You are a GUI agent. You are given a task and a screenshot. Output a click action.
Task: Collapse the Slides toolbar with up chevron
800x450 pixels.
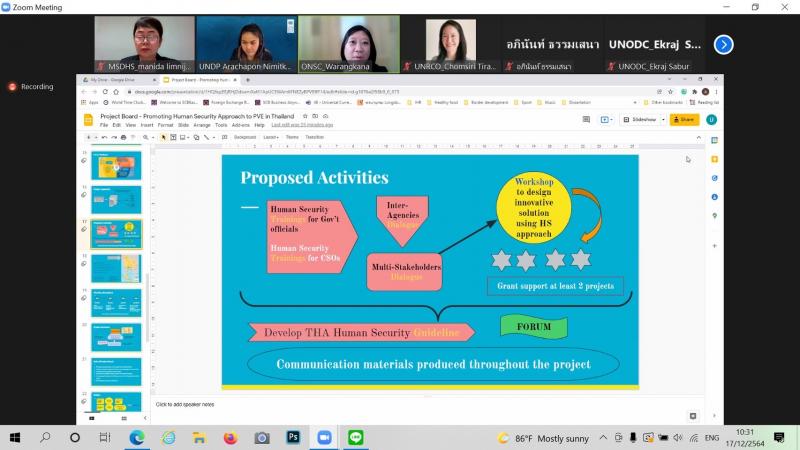698,138
